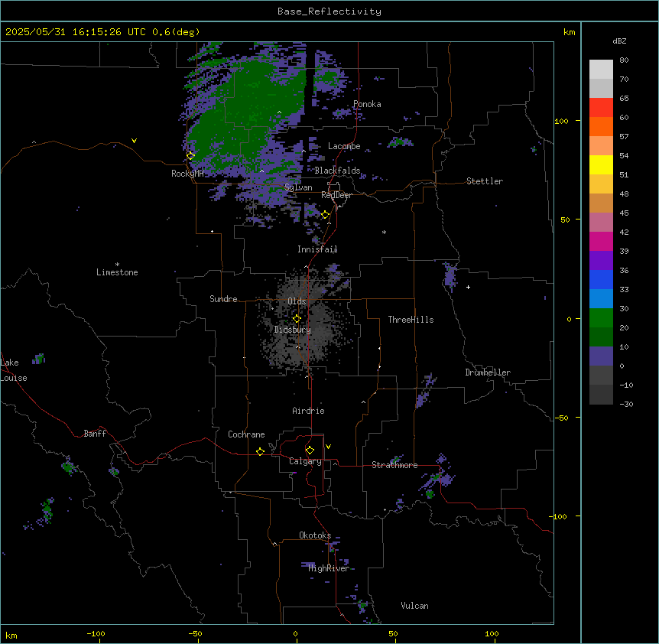Image resolution: width=659 pixels, height=644 pixels.
Task: Pick the slate purple 0-10 dBZ swatch
Action: click(601, 356)
